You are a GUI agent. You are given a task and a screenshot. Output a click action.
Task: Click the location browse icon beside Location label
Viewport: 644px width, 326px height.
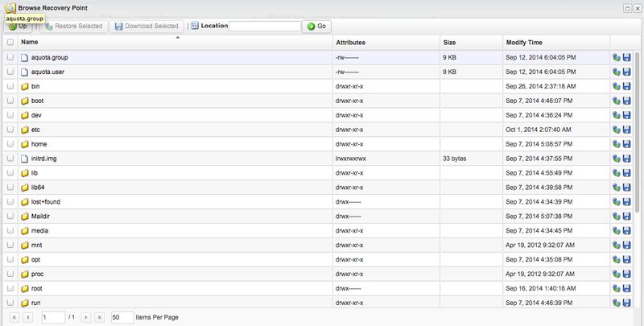coord(193,26)
